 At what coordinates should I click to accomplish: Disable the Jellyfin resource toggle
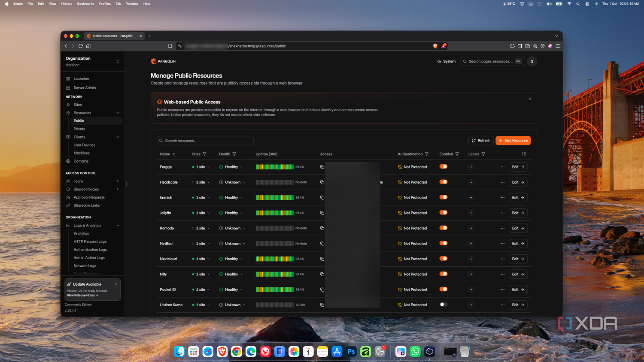click(x=444, y=212)
